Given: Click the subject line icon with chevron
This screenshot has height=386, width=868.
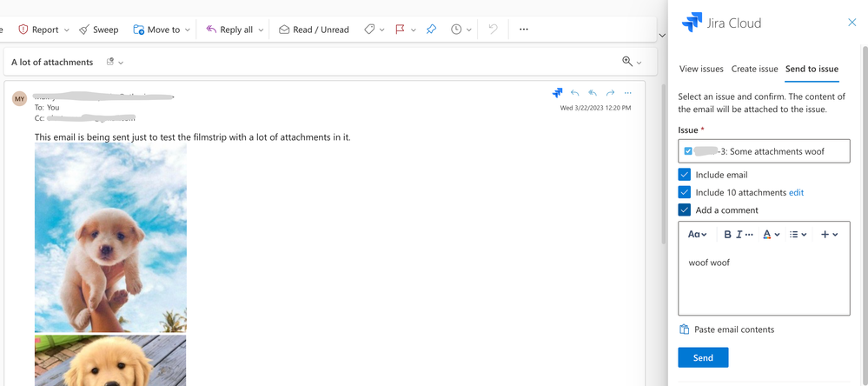Looking at the screenshot, I should click(x=115, y=62).
